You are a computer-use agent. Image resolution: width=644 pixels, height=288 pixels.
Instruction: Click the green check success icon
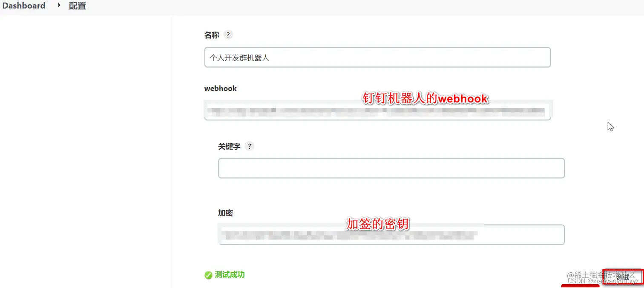tap(208, 275)
